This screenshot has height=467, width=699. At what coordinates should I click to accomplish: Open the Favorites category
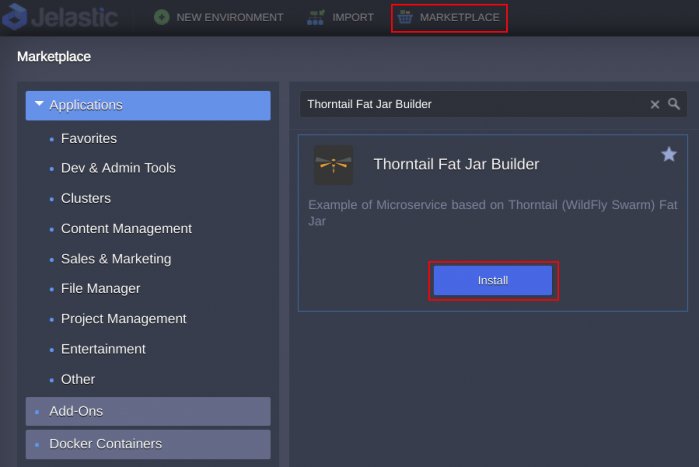(x=89, y=139)
